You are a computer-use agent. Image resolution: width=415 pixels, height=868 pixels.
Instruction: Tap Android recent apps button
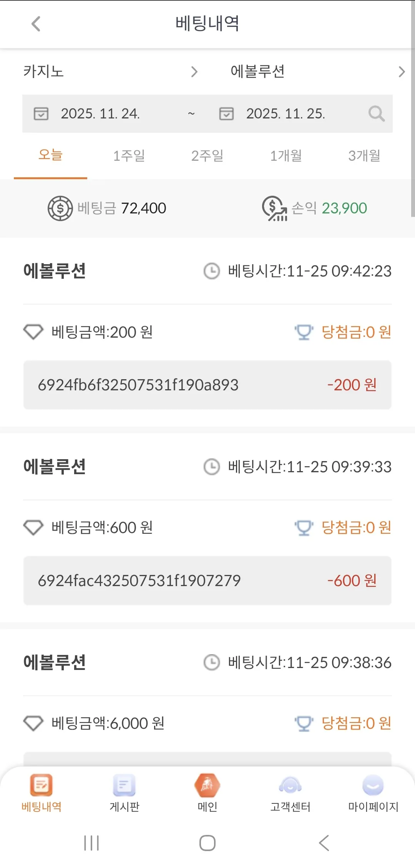coord(91,843)
